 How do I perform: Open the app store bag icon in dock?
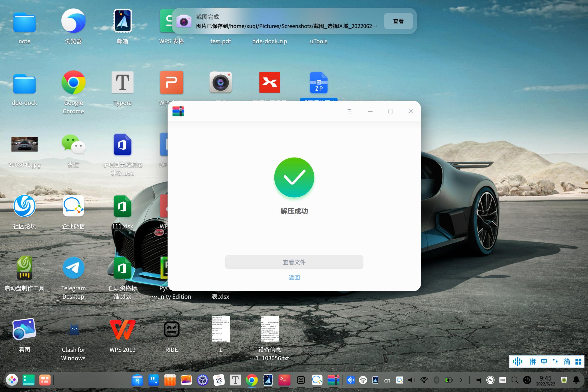click(x=170, y=380)
